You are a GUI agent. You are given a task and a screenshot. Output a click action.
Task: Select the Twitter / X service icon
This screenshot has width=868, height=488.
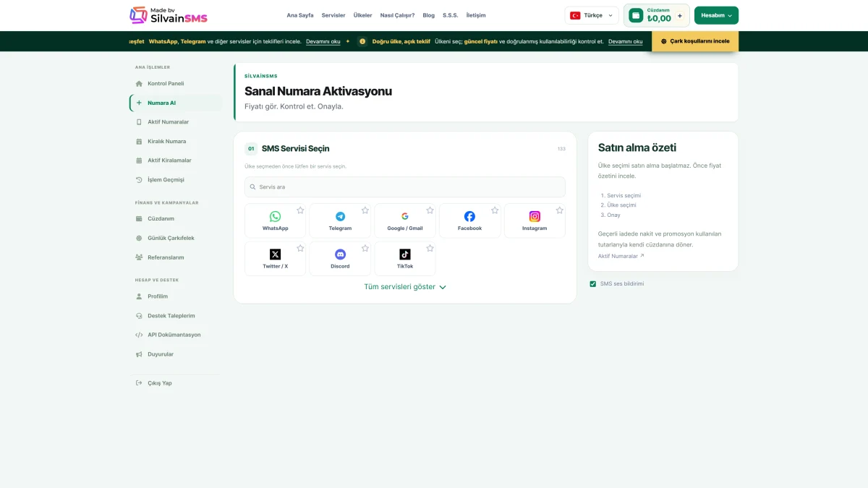pos(275,254)
